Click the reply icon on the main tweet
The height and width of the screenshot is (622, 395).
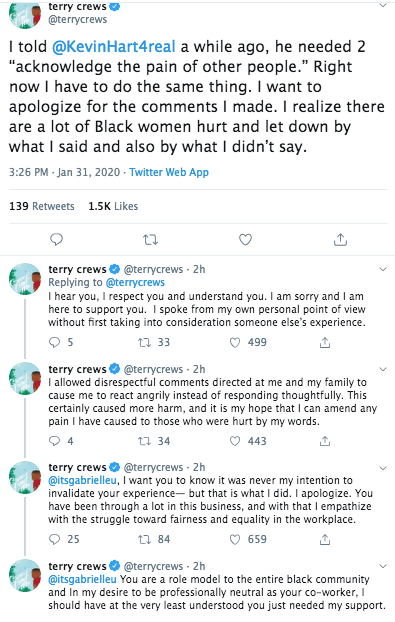[56, 239]
